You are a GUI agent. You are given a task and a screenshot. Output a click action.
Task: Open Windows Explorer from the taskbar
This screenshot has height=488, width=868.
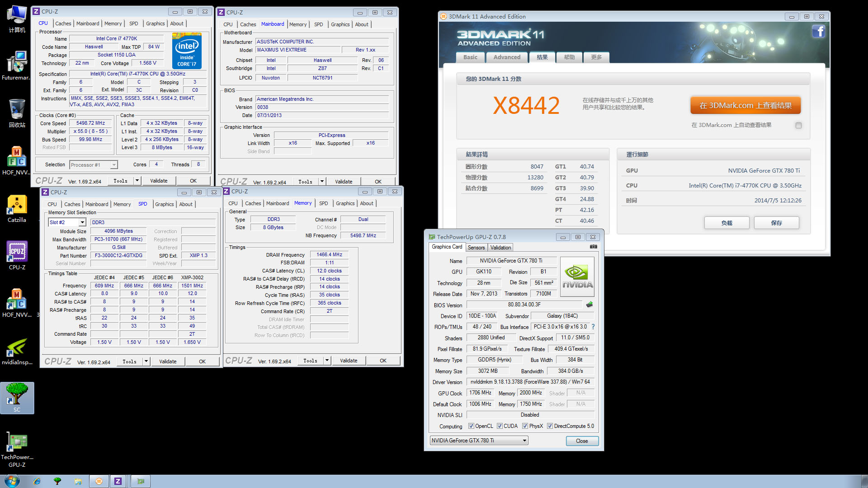(78, 481)
